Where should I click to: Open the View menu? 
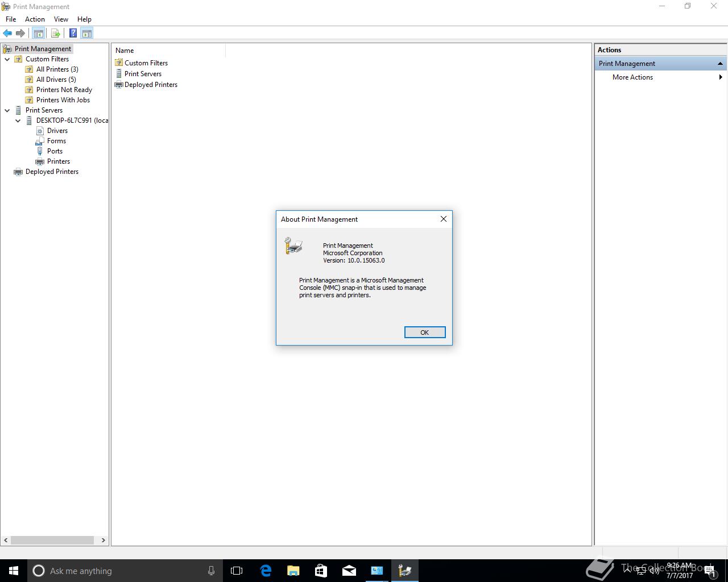click(x=61, y=19)
